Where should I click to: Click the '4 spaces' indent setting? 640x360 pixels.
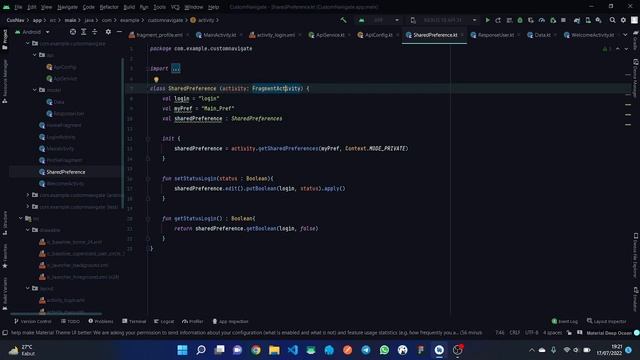click(x=552, y=333)
